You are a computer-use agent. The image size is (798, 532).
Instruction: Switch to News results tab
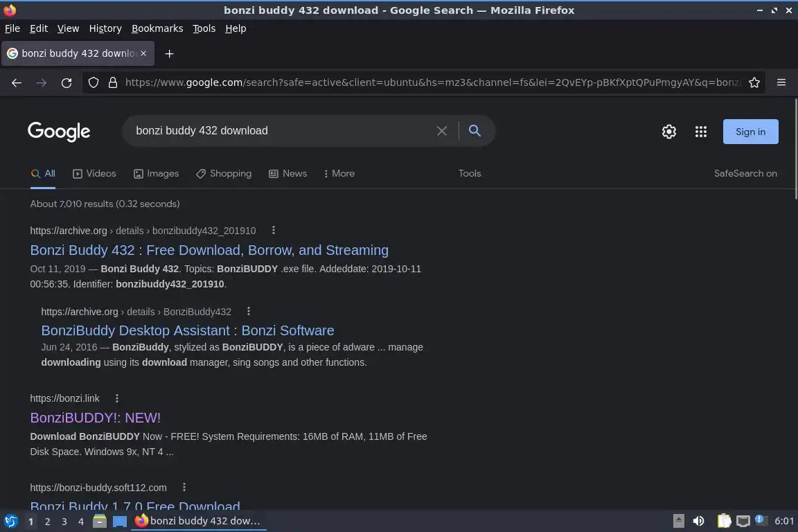point(288,174)
